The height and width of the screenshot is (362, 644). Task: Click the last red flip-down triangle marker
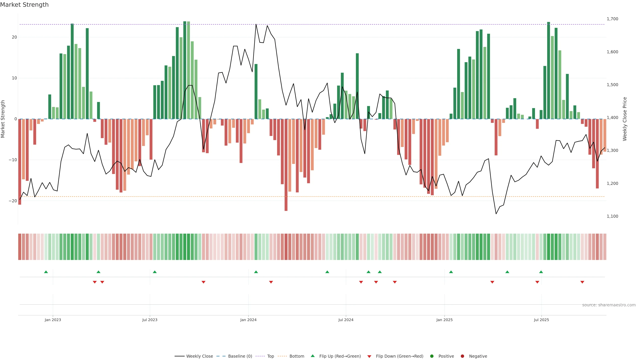click(x=582, y=282)
